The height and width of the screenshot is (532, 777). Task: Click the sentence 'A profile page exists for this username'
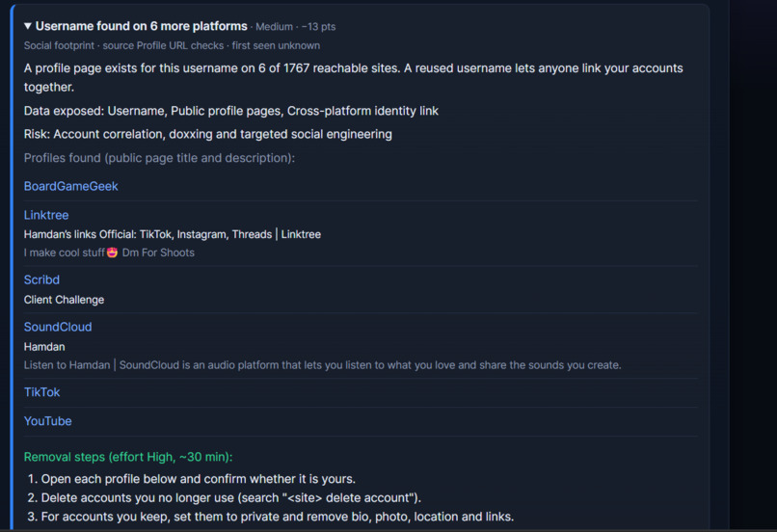point(354,77)
